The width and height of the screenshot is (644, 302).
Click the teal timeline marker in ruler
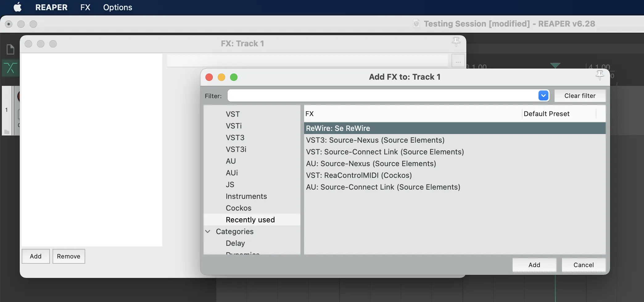point(555,65)
